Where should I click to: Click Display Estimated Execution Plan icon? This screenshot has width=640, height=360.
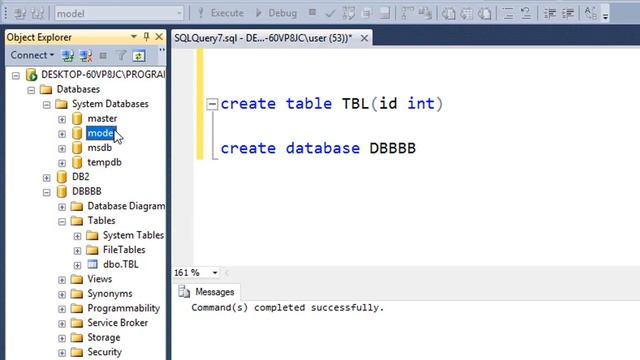[349, 13]
